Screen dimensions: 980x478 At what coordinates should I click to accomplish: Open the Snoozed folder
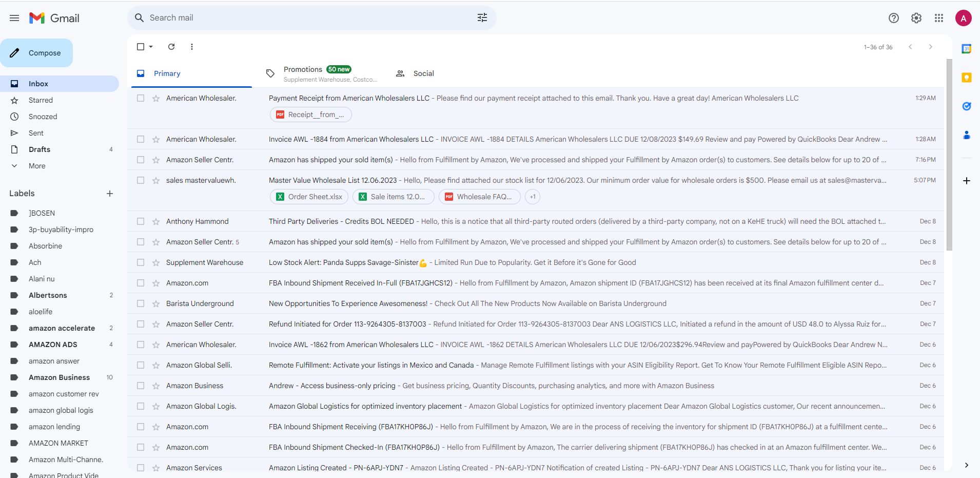[x=60, y=117]
